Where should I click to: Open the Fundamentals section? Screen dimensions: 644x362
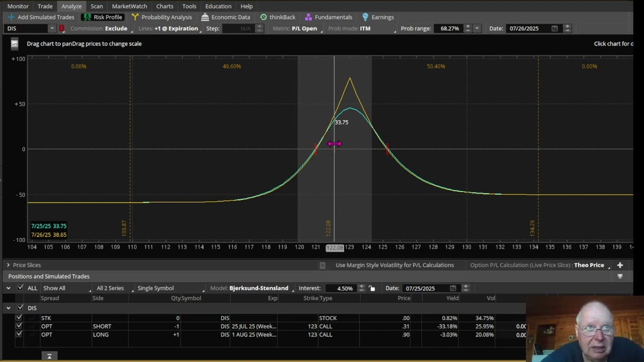329,17
